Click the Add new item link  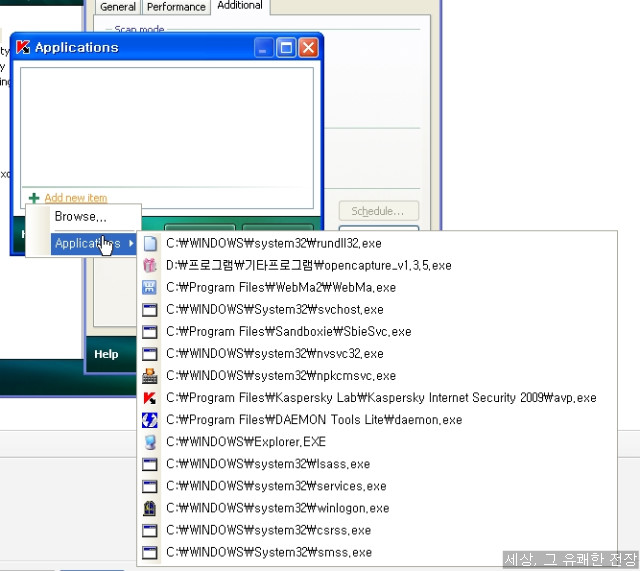point(76,198)
